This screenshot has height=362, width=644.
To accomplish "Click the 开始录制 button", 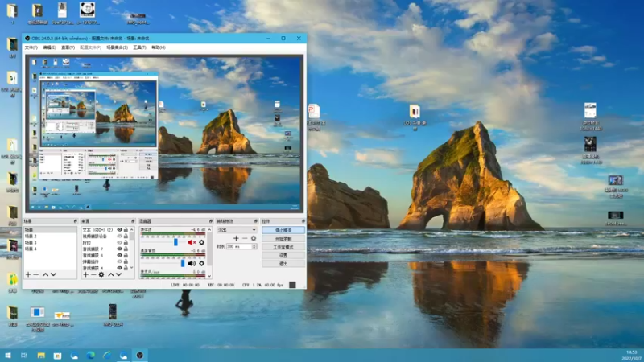I will [x=283, y=238].
